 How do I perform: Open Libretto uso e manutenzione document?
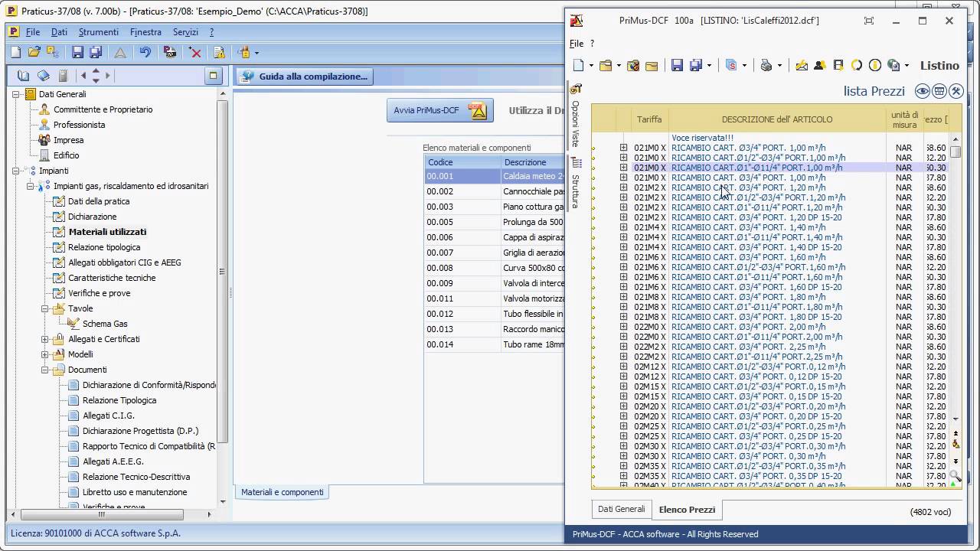[135, 492]
